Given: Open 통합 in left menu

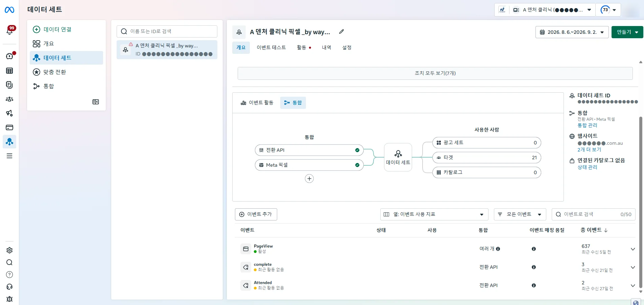Looking at the screenshot, I should [66, 86].
